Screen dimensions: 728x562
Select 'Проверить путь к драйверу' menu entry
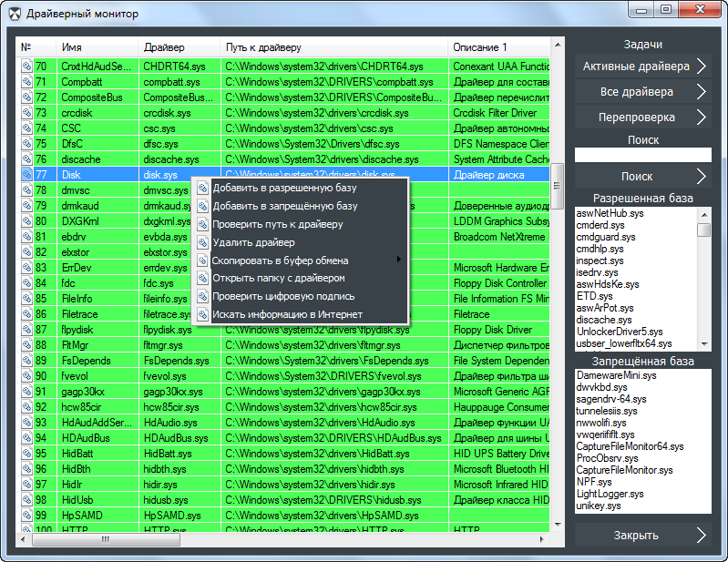click(277, 224)
